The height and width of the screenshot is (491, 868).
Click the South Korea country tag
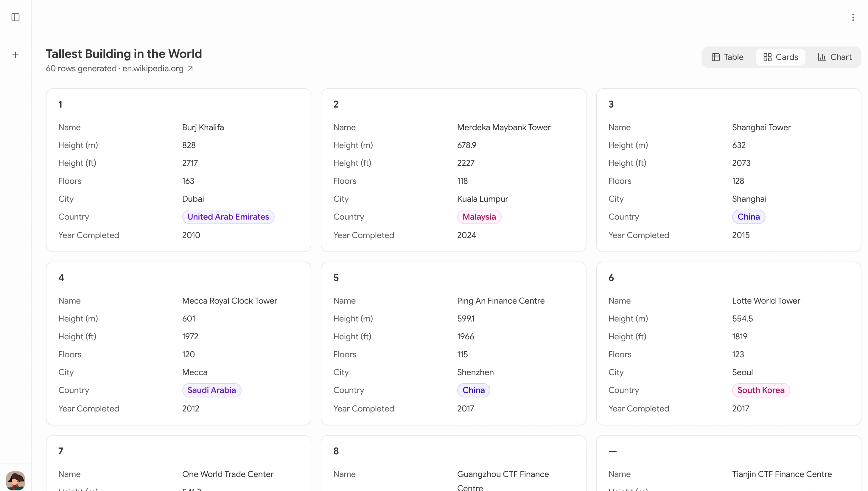(761, 390)
